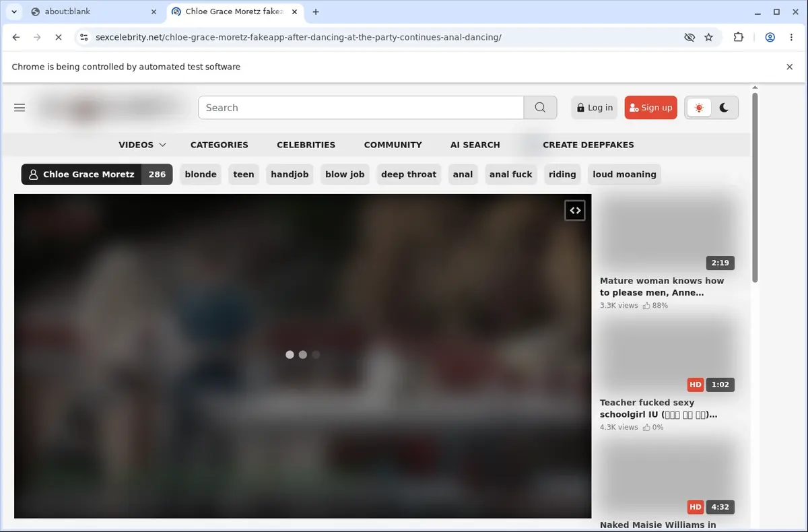Image resolution: width=808 pixels, height=532 pixels.
Task: Click the red Sign up button
Action: pyautogui.click(x=650, y=108)
